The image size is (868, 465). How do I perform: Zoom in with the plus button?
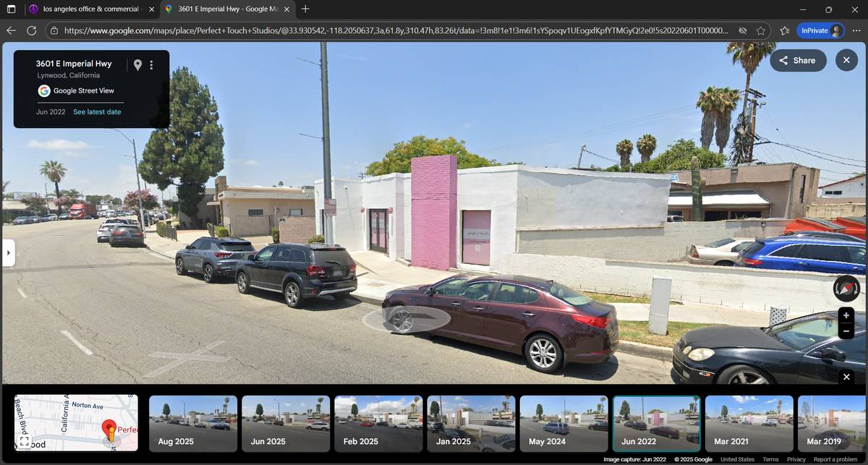846,316
